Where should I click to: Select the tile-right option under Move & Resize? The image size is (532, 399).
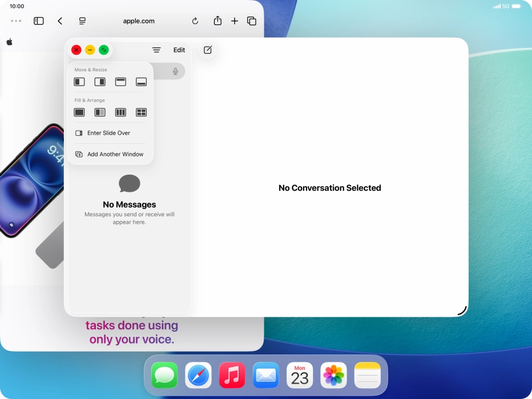[99, 82]
